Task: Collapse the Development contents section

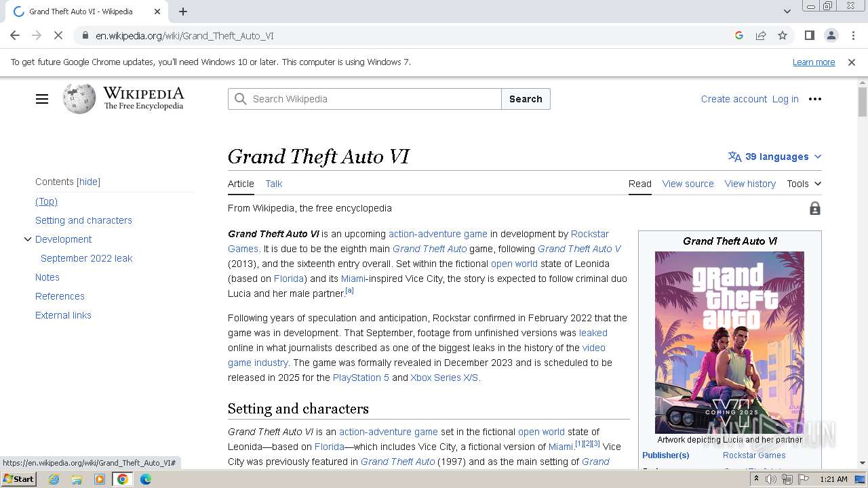Action: pyautogui.click(x=28, y=239)
